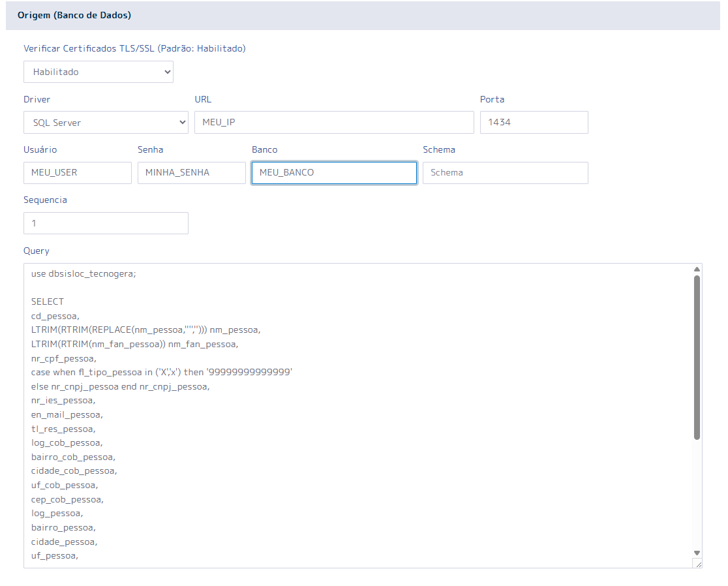Open the Verificar Certificados TLS/SSL dropdown
728x586 pixels.
[99, 72]
